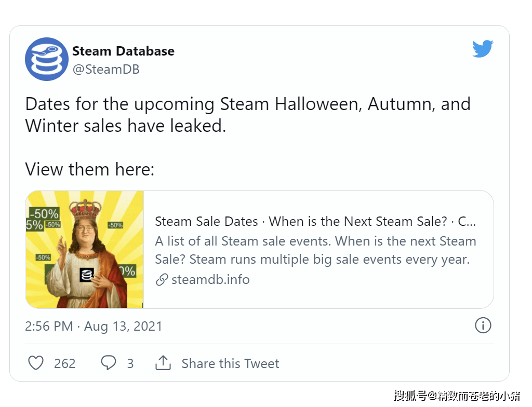
Task: Open the Twitter bird logo
Action: click(482, 49)
